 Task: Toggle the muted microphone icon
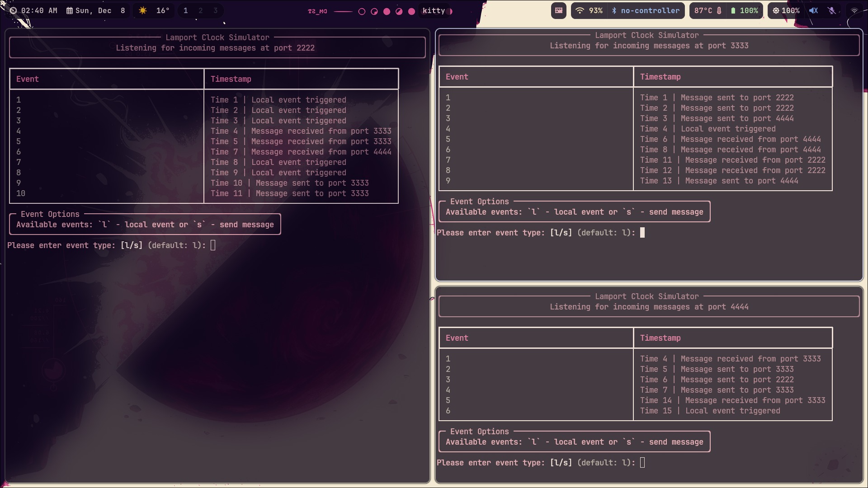(x=832, y=10)
